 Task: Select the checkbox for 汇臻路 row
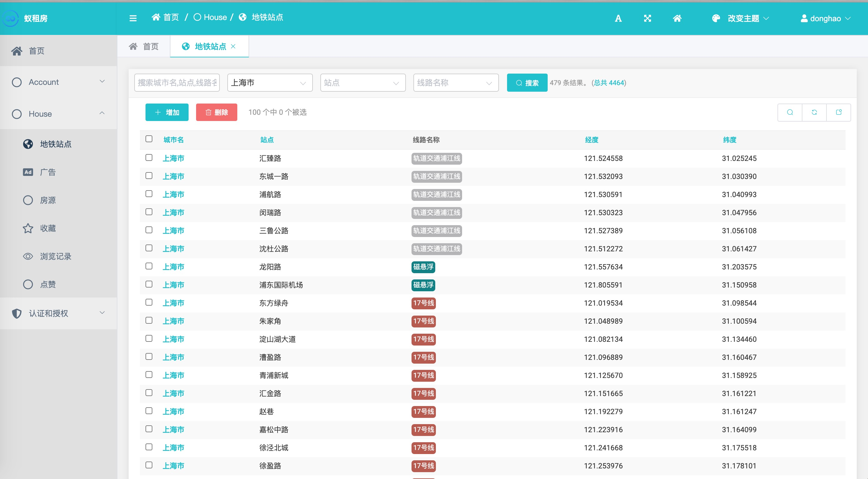(x=149, y=157)
